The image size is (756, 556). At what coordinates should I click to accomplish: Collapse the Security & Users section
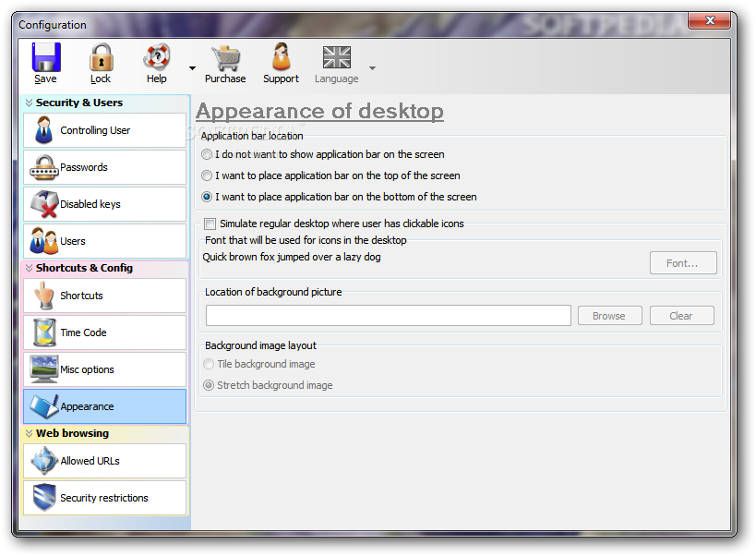click(29, 103)
